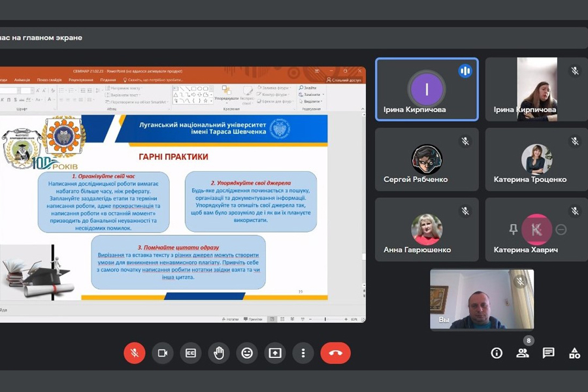Click the ribbon display options icon in PowerPoint title bar

(317, 71)
